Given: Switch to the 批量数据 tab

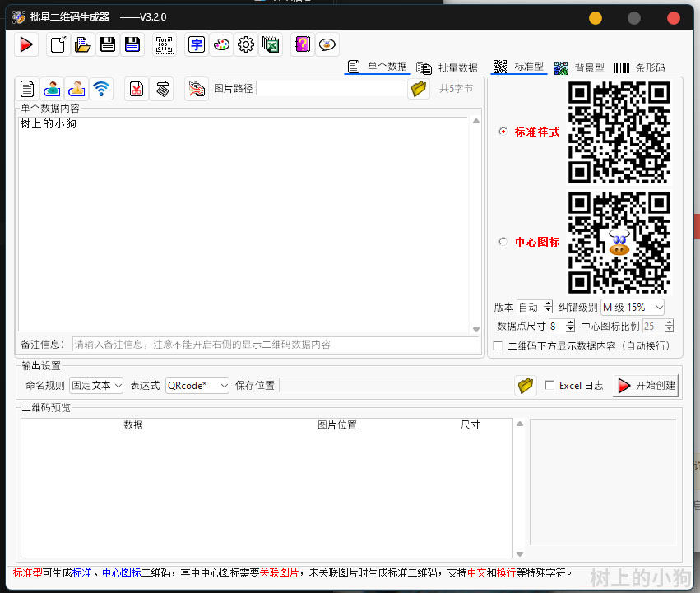Looking at the screenshot, I should (447, 67).
